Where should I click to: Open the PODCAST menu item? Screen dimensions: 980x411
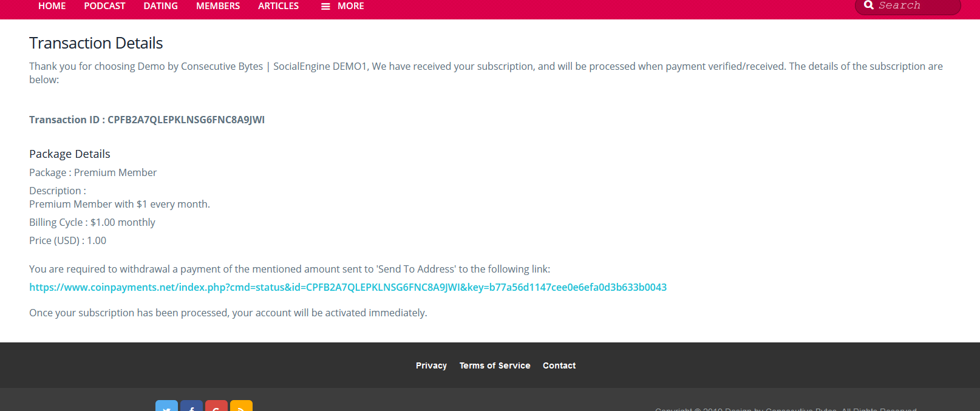click(x=104, y=6)
